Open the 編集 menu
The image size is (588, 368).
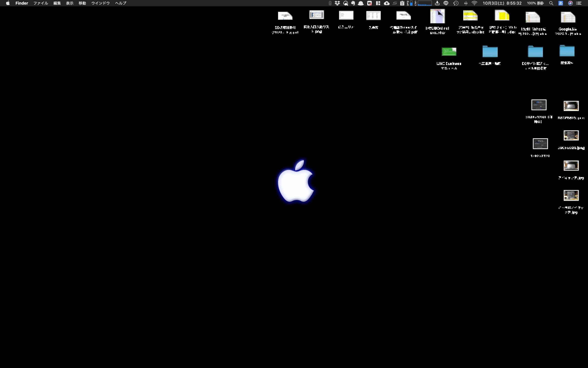tap(57, 3)
